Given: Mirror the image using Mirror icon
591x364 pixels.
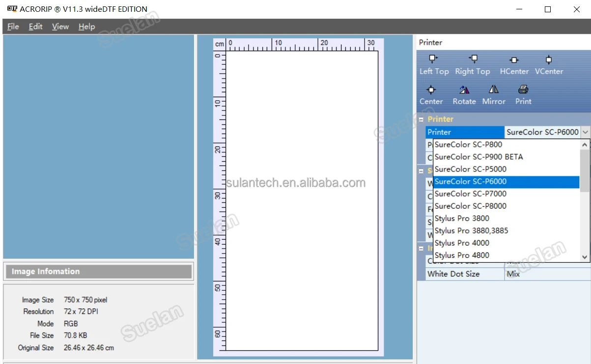Looking at the screenshot, I should (x=494, y=90).
